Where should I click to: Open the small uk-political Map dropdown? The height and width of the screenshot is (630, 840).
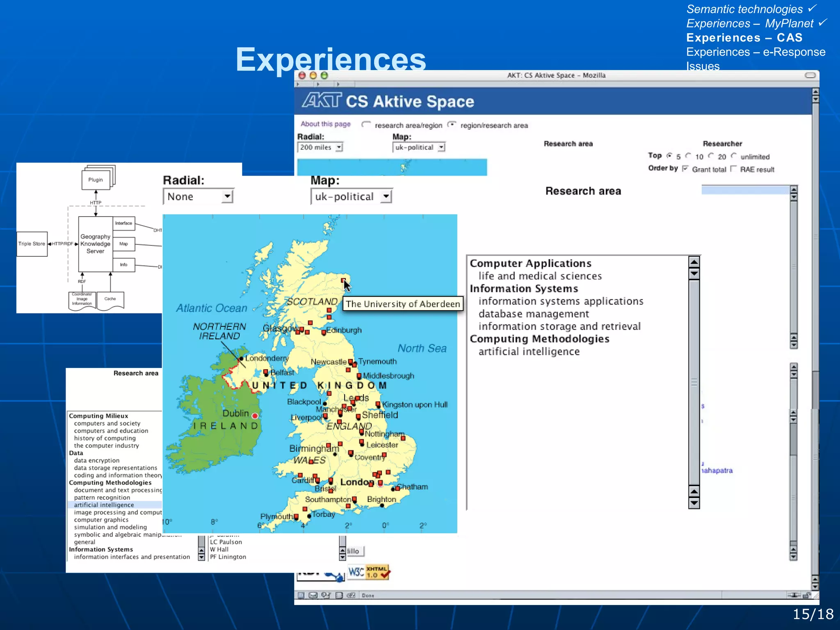[x=419, y=147]
